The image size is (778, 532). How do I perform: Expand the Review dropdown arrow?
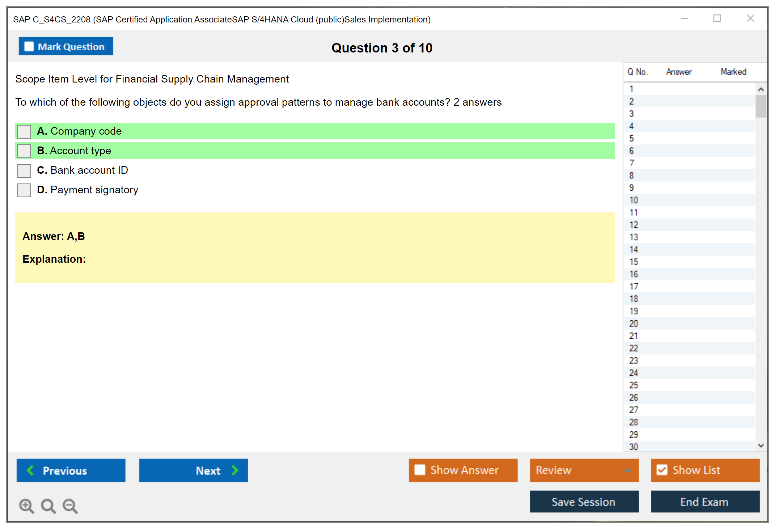pyautogui.click(x=628, y=470)
